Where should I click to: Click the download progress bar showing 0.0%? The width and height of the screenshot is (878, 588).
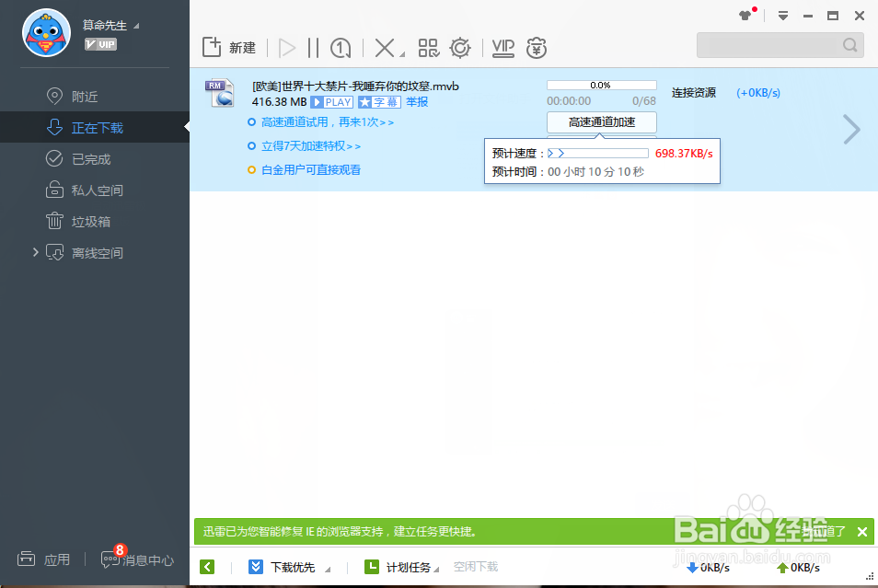coord(601,84)
